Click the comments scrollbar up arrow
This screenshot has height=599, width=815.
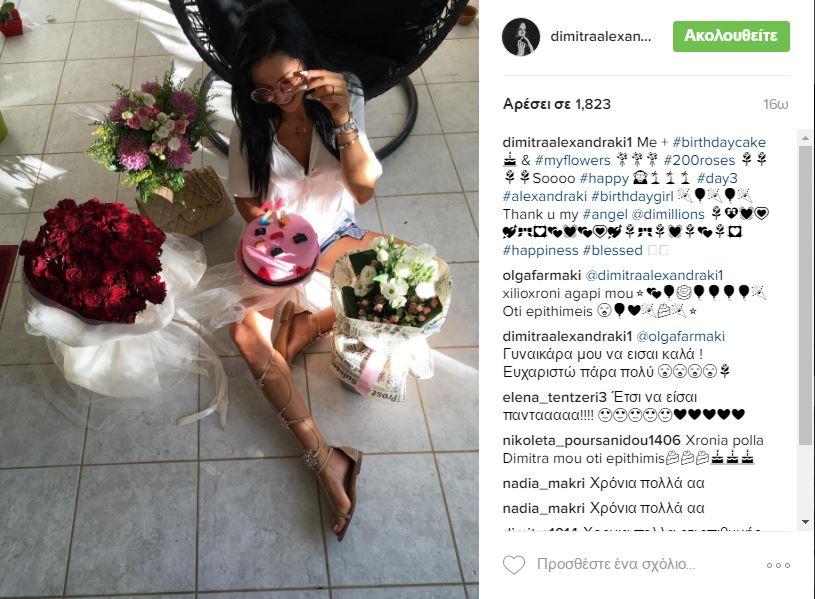click(x=805, y=138)
